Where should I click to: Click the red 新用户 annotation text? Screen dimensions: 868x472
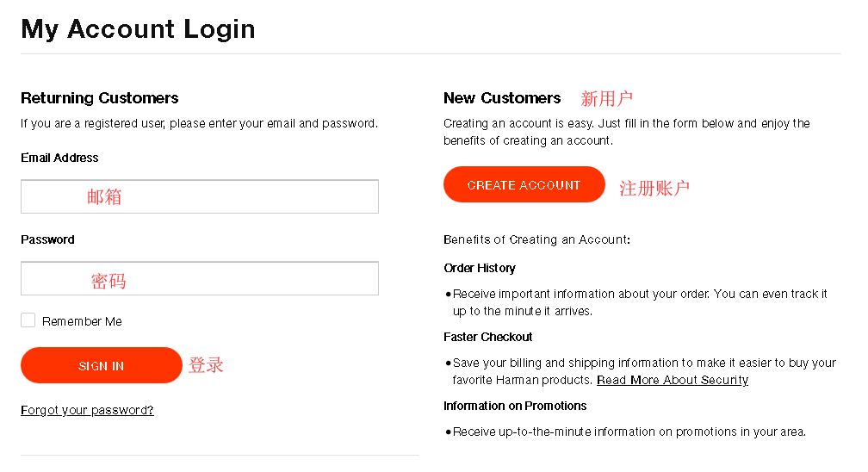[x=606, y=98]
